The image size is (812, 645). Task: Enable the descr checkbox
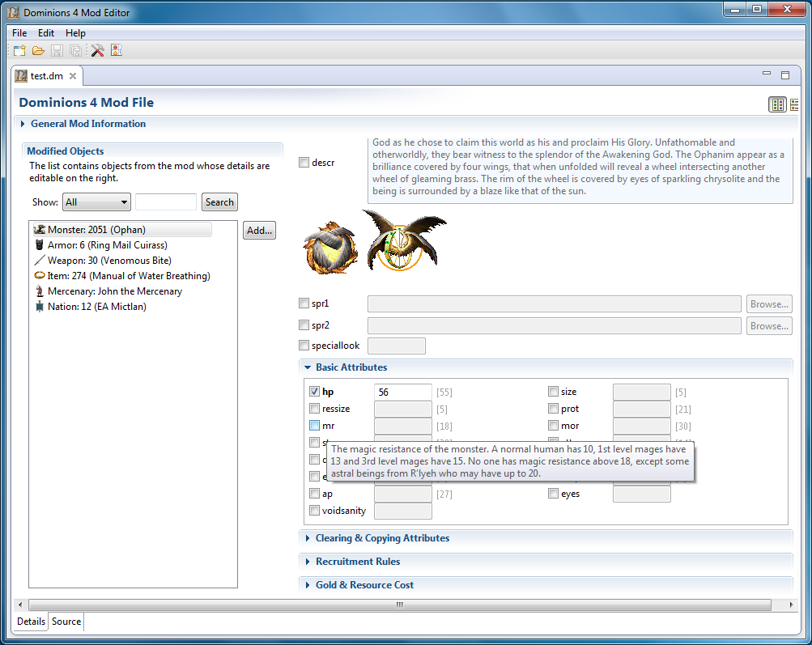point(304,163)
